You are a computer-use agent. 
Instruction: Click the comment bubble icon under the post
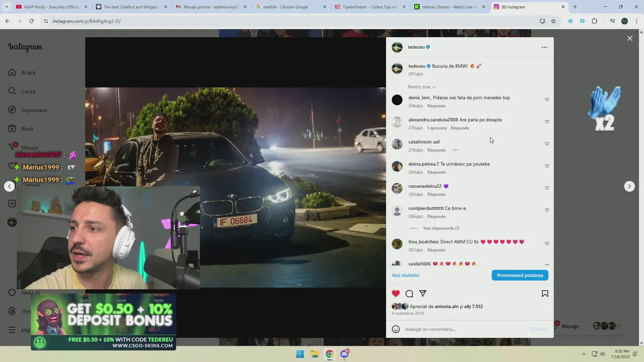(x=410, y=294)
